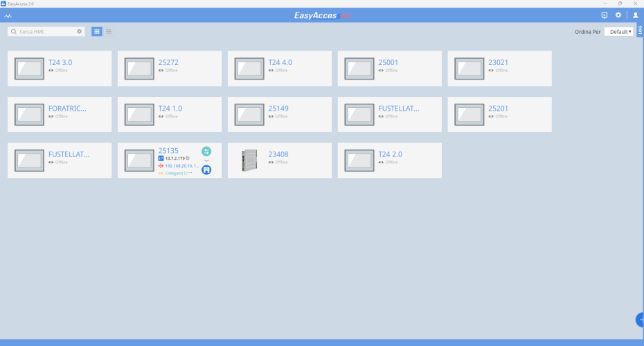Click the EasyAccess 2.0 logo
Viewport: 644px width, 346px height.
pos(321,16)
